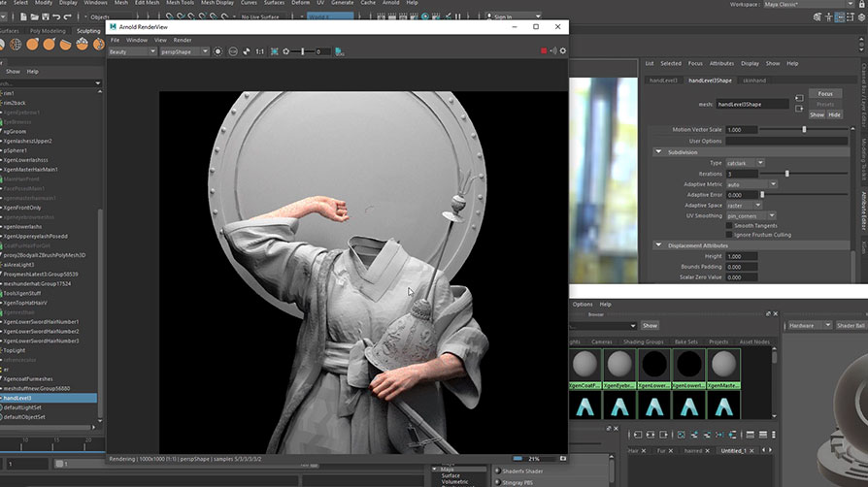This screenshot has height=487, width=868.
Task: Click the Hide button in Attribute Editor
Action: pos(834,114)
